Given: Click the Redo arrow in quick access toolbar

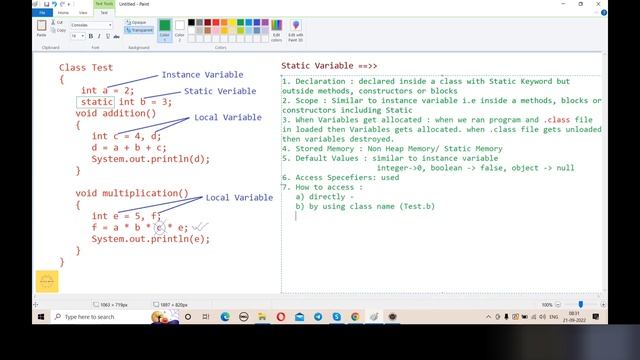Looking at the screenshot, I should (x=62, y=4).
